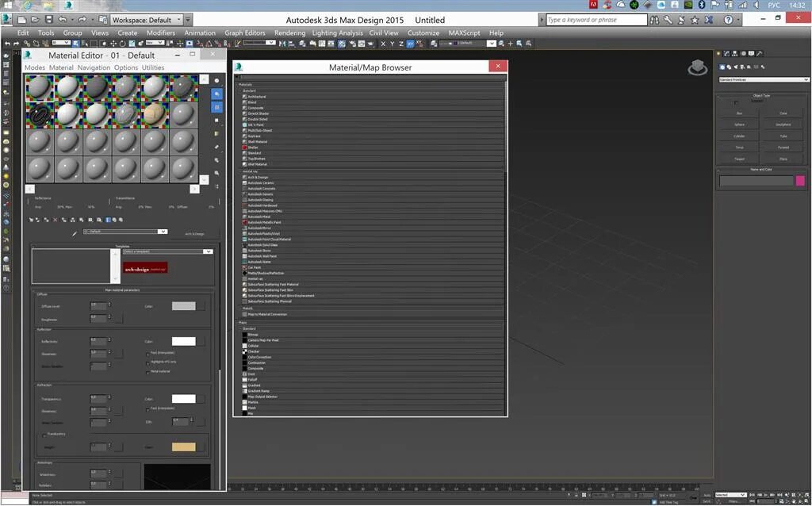This screenshot has width=812, height=506.
Task: Click the New Scene icon in quick access toolbar
Action: point(21,20)
